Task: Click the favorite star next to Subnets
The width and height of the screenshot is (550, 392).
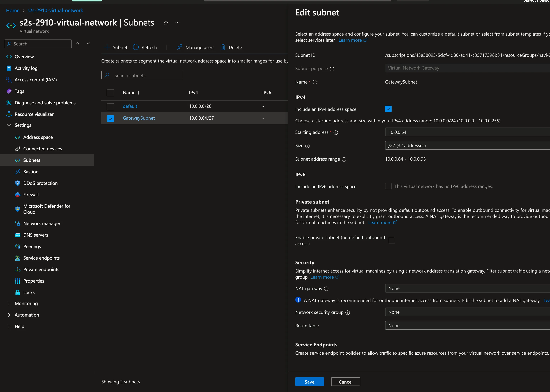Action: point(166,22)
